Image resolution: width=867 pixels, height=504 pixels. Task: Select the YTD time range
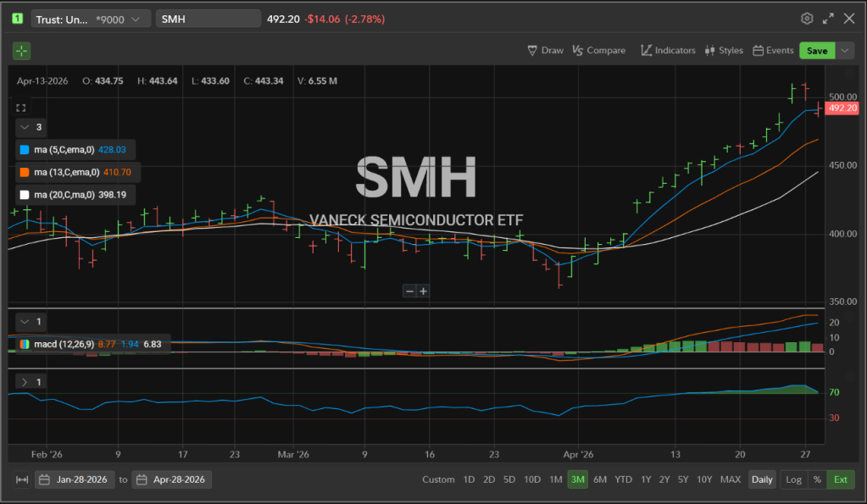coord(623,479)
